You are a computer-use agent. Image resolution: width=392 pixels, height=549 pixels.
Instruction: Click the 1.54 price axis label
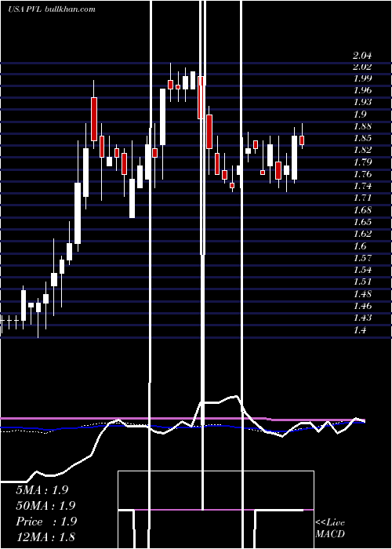point(362,270)
